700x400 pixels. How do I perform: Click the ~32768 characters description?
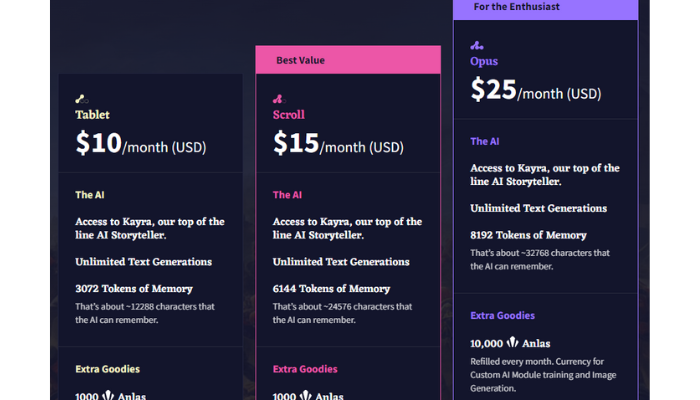(x=540, y=260)
